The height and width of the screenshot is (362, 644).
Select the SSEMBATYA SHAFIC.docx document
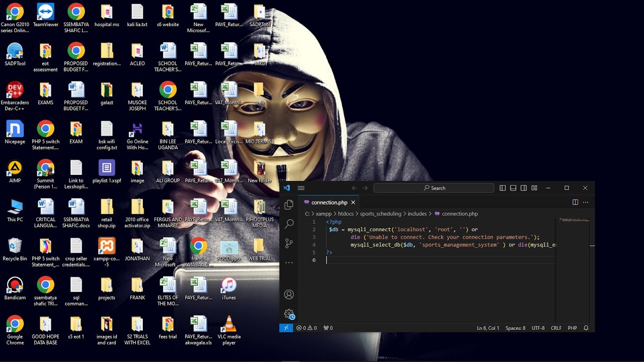coord(76,214)
